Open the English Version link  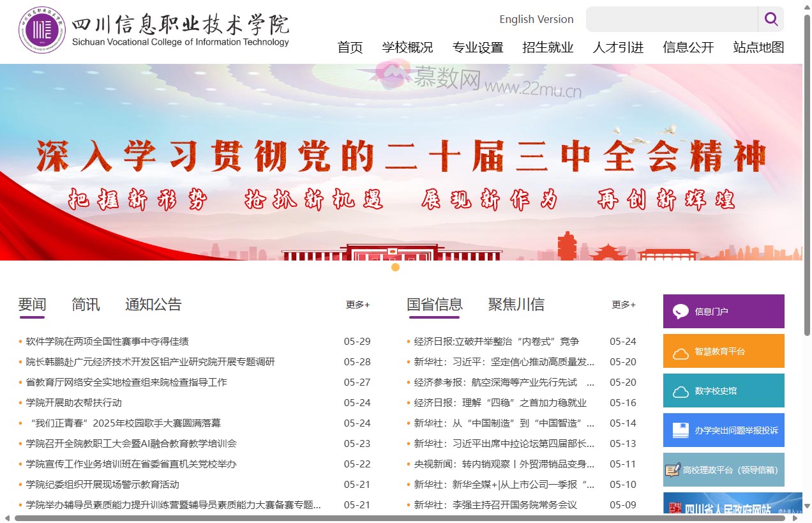click(536, 19)
